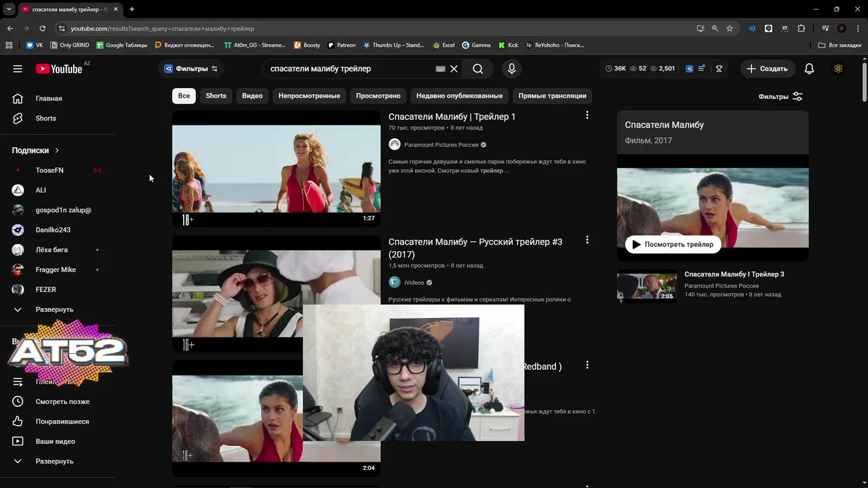Open the Boosty bookmark
Screen dimensions: 868x488
[307, 45]
